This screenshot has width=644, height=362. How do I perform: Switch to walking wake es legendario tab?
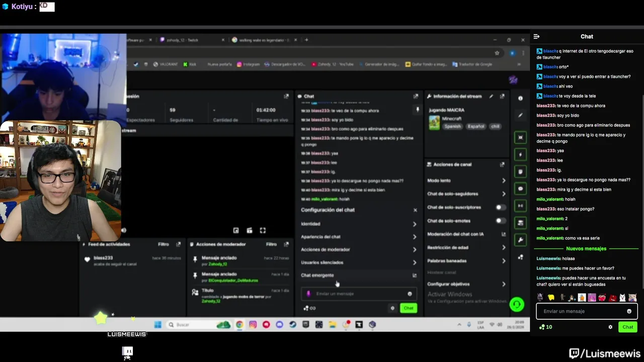click(x=263, y=40)
